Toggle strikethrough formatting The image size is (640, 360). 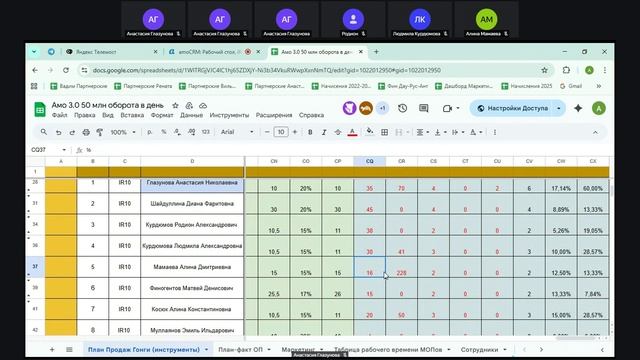pos(338,132)
